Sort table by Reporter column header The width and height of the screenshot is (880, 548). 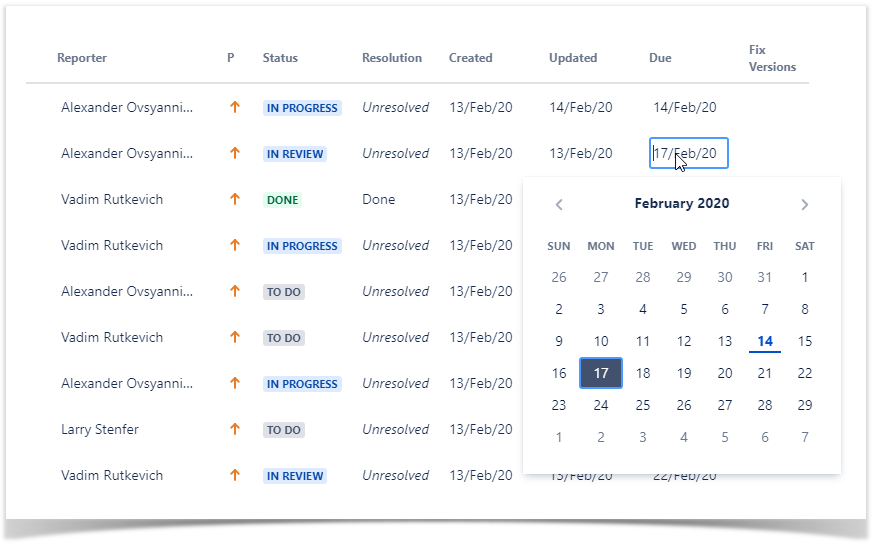click(82, 58)
